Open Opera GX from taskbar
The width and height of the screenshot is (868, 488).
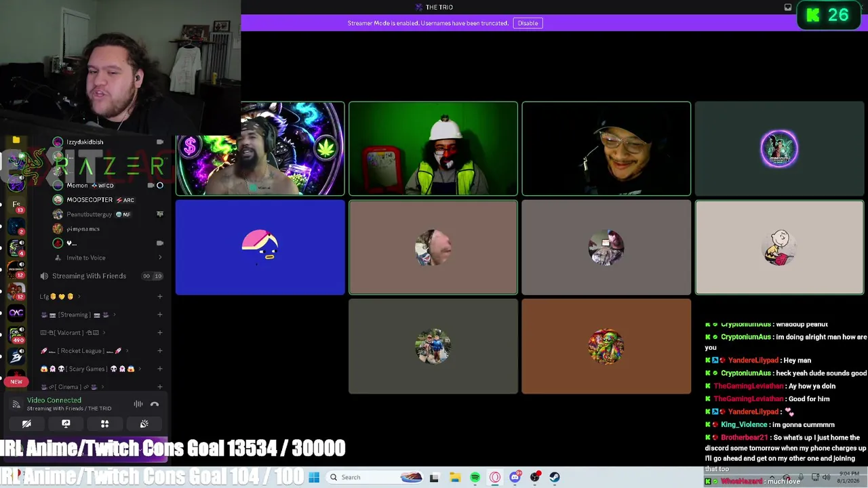tap(495, 477)
